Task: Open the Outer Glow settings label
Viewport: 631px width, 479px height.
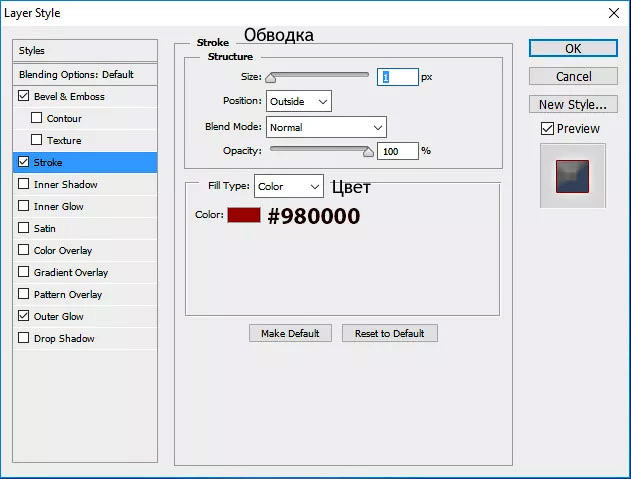Action: (x=59, y=317)
